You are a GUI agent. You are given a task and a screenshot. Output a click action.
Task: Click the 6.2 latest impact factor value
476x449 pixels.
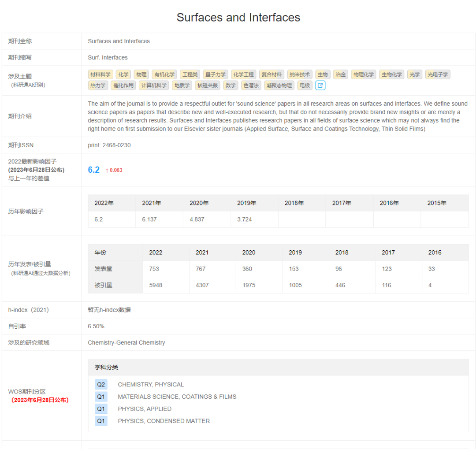point(94,170)
